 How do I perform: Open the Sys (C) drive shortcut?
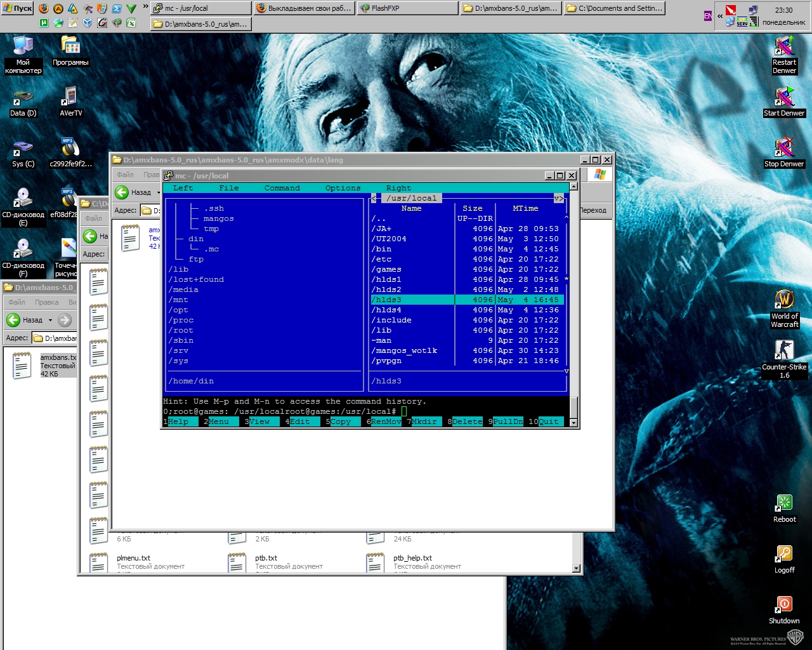click(23, 154)
